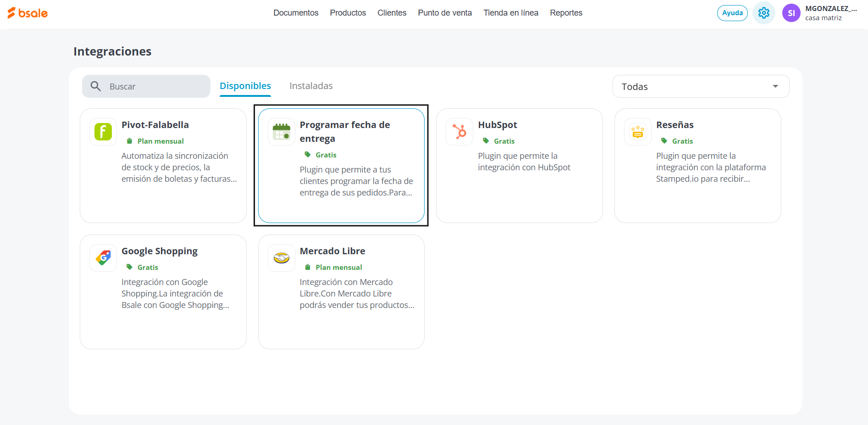Click Gratis label on HubSpot card
Screen dimensions: 868x425
click(504, 141)
